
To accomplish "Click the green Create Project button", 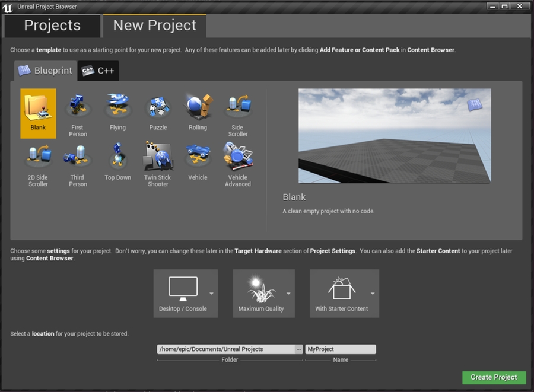I will (x=494, y=377).
